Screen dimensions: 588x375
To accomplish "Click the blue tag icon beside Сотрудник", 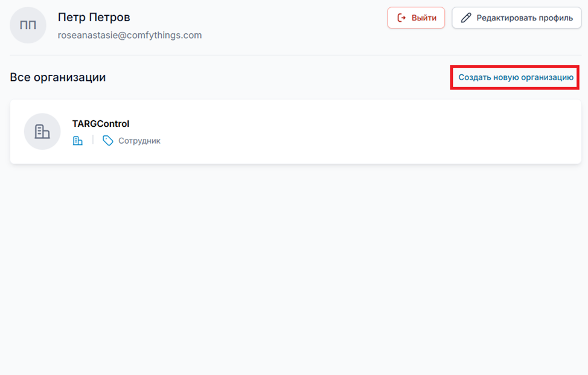I will pyautogui.click(x=108, y=141).
